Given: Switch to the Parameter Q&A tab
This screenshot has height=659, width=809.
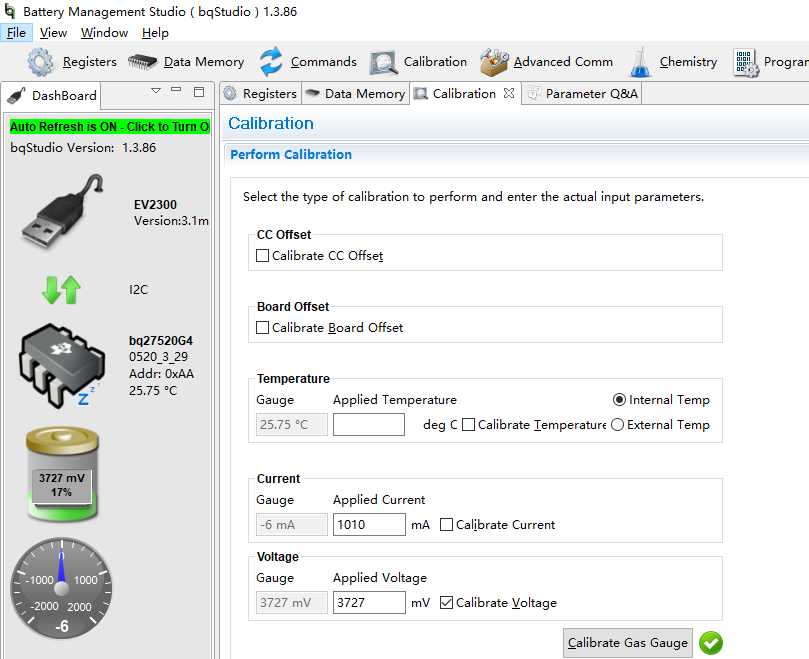Looking at the screenshot, I should [582, 93].
